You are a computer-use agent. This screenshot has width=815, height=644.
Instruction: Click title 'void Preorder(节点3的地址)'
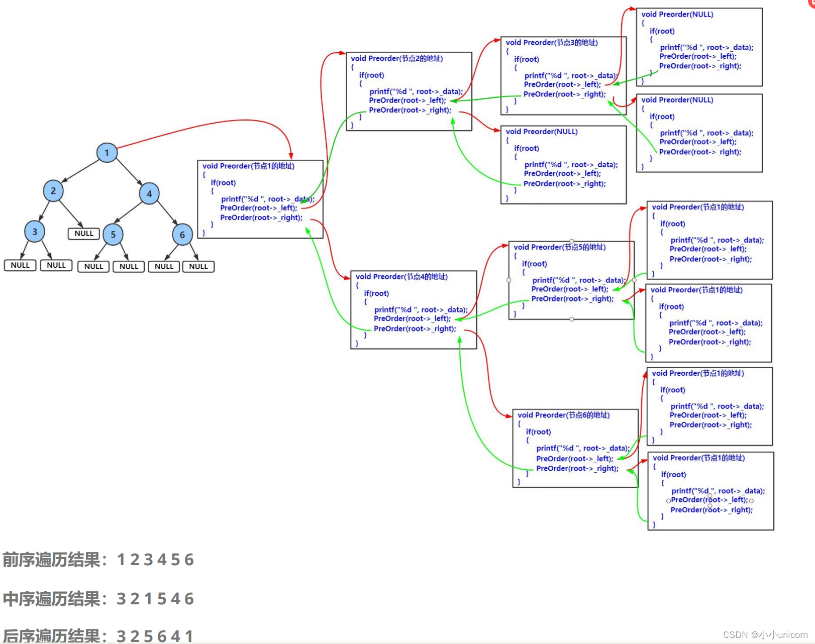tap(552, 43)
